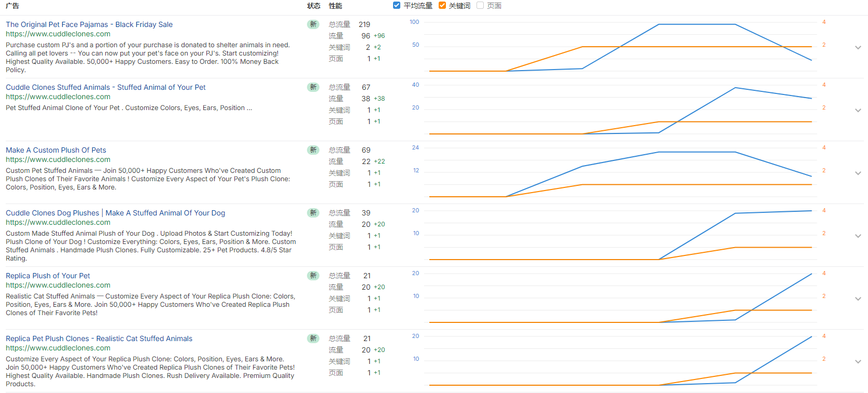Visit the cuddleclones.com URL under Make A Custom Plush
The image size is (868, 393).
pyautogui.click(x=58, y=160)
